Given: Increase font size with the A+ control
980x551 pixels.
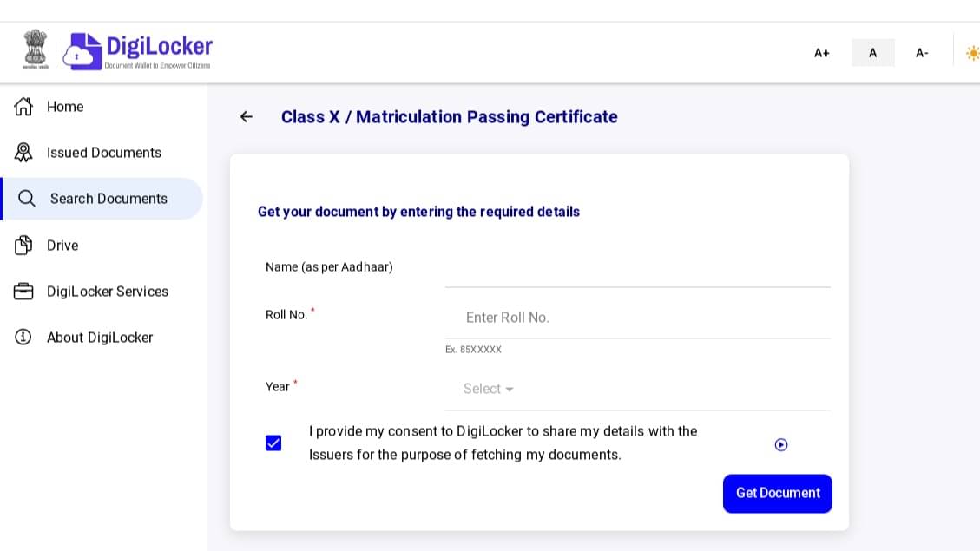Looking at the screenshot, I should pos(821,53).
